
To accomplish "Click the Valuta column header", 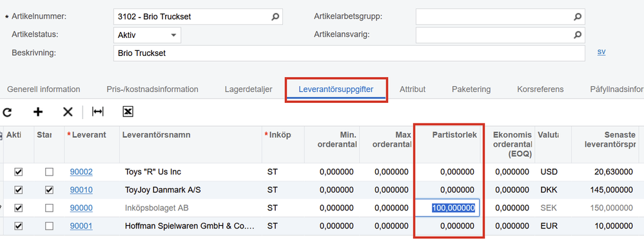I will 548,135.
